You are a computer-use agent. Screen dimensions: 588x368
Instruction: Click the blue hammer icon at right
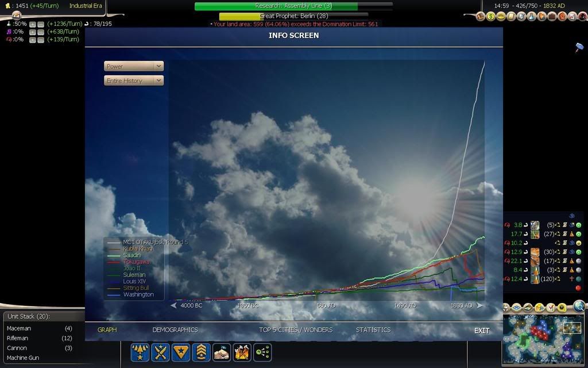579,47
